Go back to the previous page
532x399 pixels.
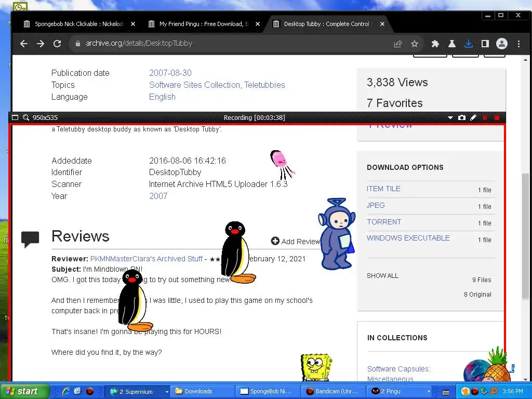(23, 44)
